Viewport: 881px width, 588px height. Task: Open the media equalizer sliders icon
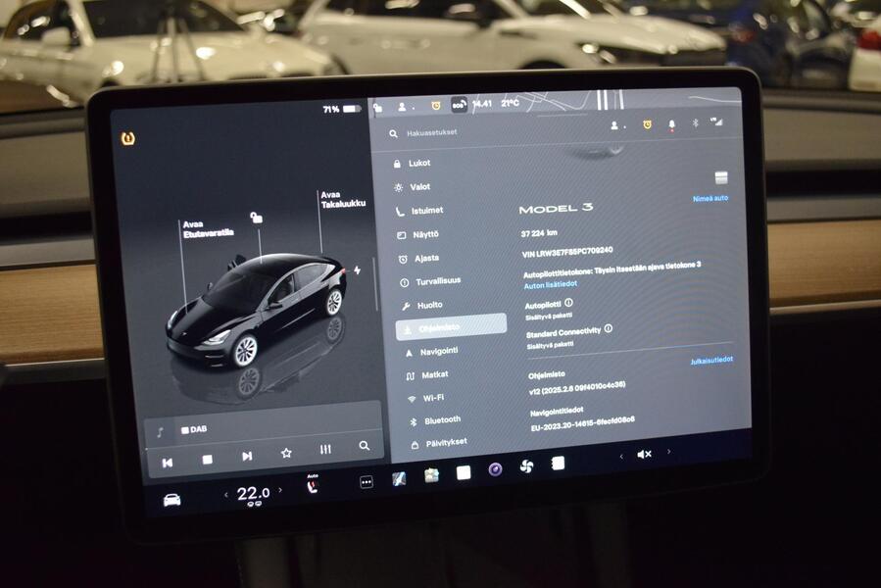pyautogui.click(x=324, y=449)
